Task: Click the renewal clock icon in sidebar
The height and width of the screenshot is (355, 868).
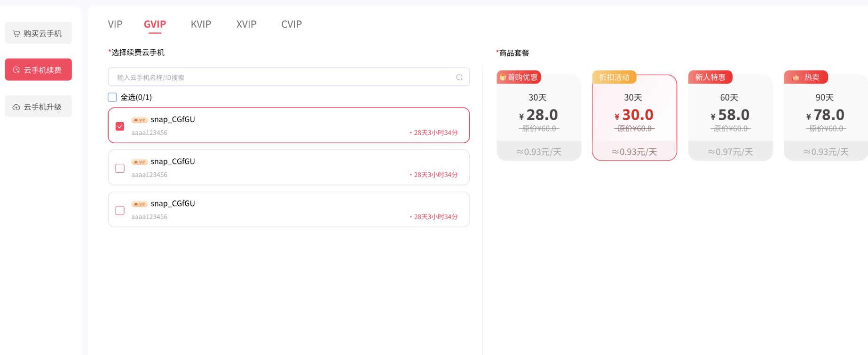Action: [16, 70]
